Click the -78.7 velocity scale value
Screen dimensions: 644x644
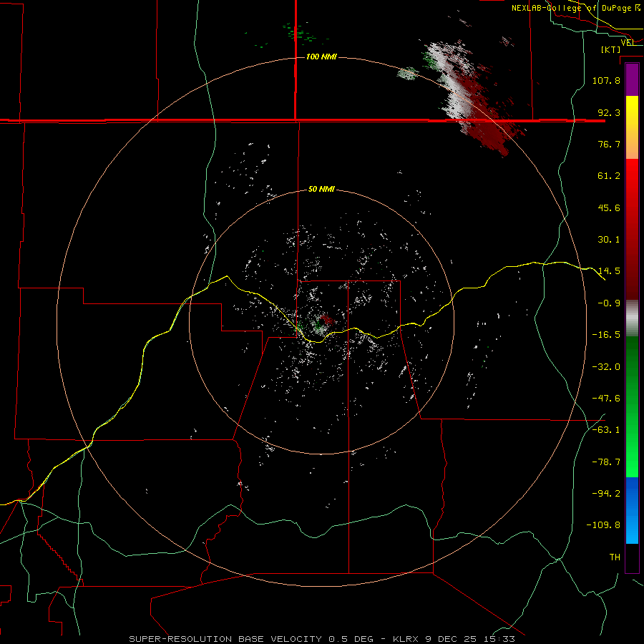(x=606, y=462)
